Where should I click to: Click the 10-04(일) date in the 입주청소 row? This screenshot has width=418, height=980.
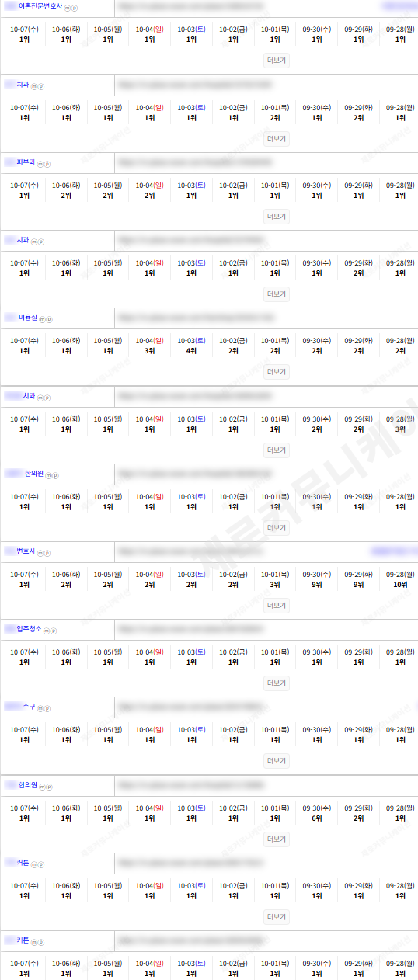149,652
